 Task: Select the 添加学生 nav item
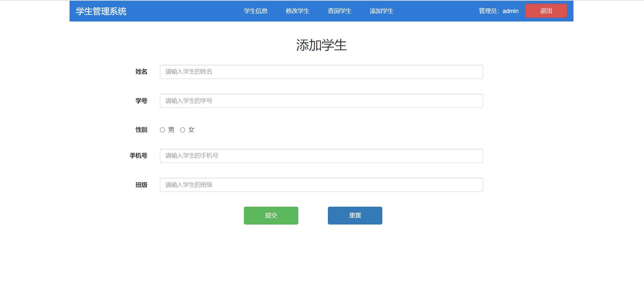pyautogui.click(x=382, y=11)
